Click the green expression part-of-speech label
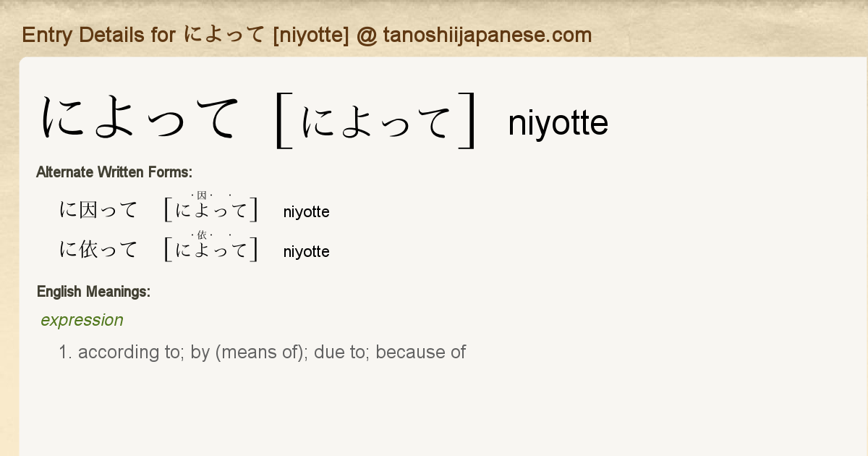Screen dimensions: 868x456 (82, 320)
